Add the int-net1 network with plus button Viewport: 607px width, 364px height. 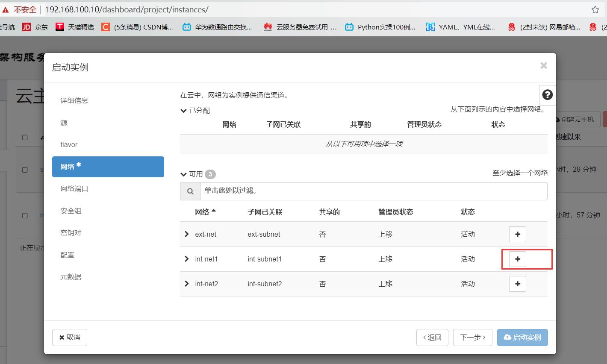(x=517, y=259)
